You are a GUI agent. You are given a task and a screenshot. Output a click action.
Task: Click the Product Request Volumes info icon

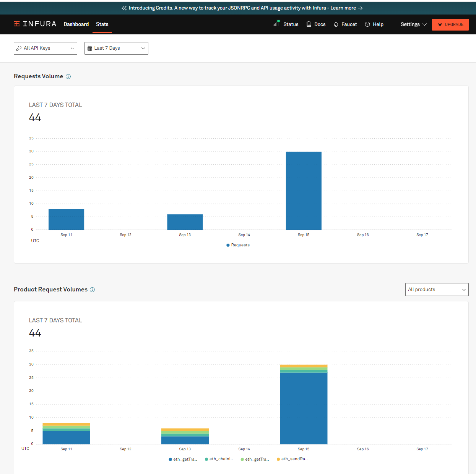(x=92, y=290)
